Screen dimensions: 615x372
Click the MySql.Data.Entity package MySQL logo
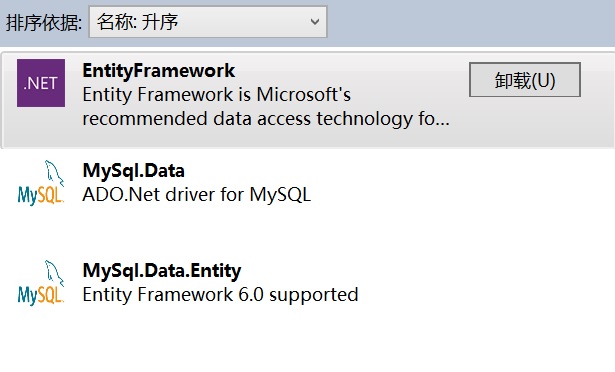(41, 283)
